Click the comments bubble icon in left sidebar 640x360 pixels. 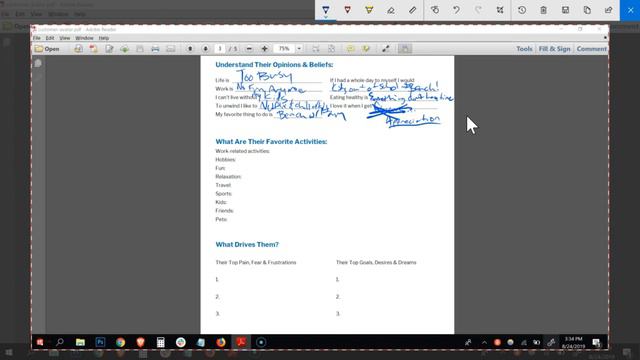(38, 63)
